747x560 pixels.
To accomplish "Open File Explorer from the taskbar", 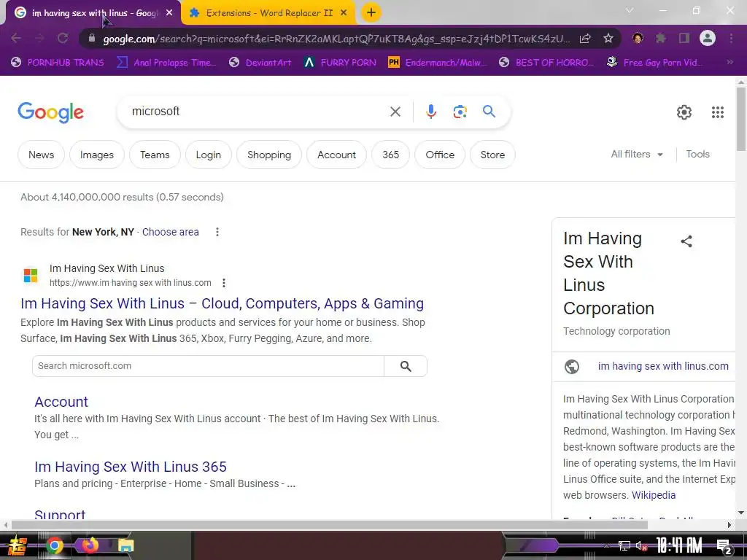I will 125,545.
